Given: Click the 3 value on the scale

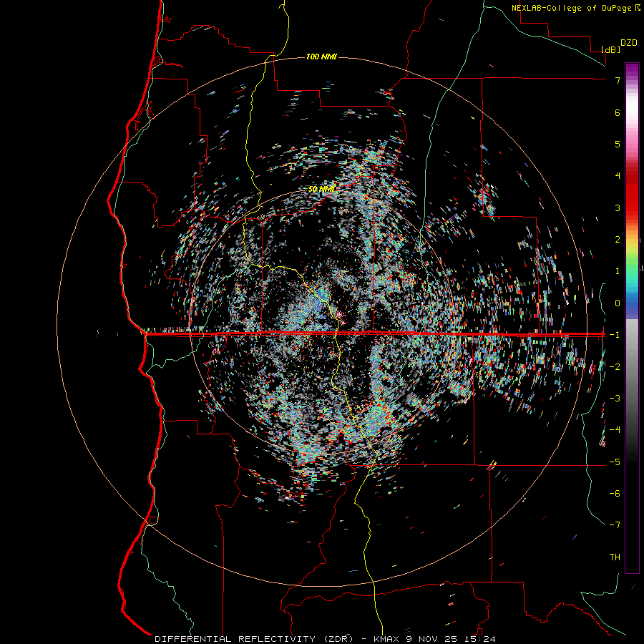Looking at the screenshot, I should point(618,208).
